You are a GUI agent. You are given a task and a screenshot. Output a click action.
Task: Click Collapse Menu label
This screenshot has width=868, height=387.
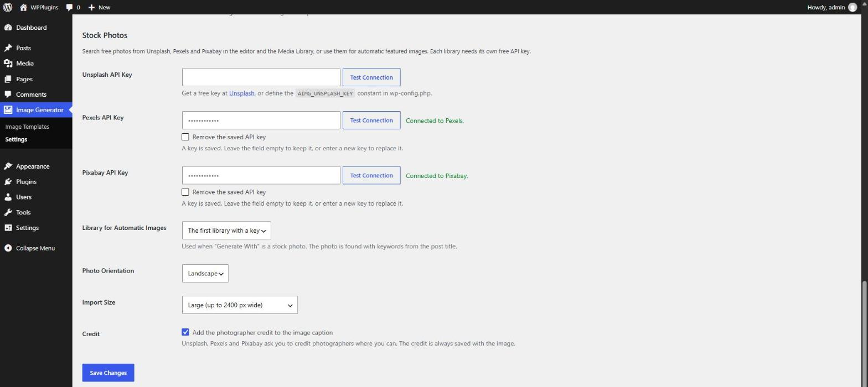(35, 248)
